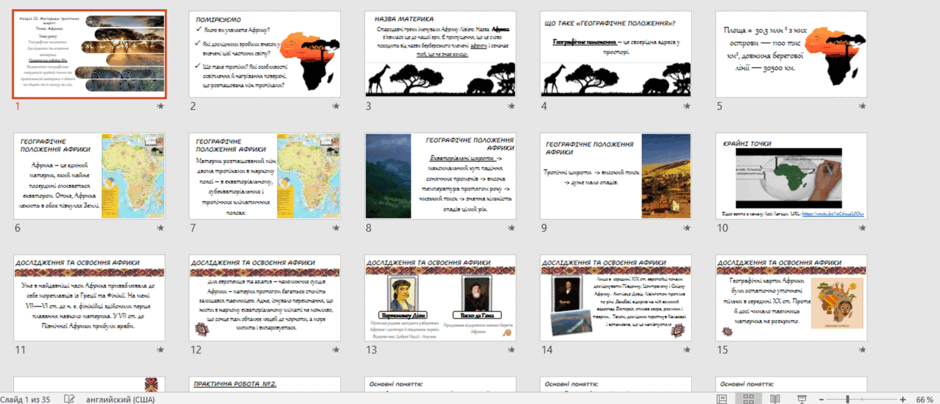Click the transition star under slide 13
This screenshot has height=404, width=940.
point(511,349)
